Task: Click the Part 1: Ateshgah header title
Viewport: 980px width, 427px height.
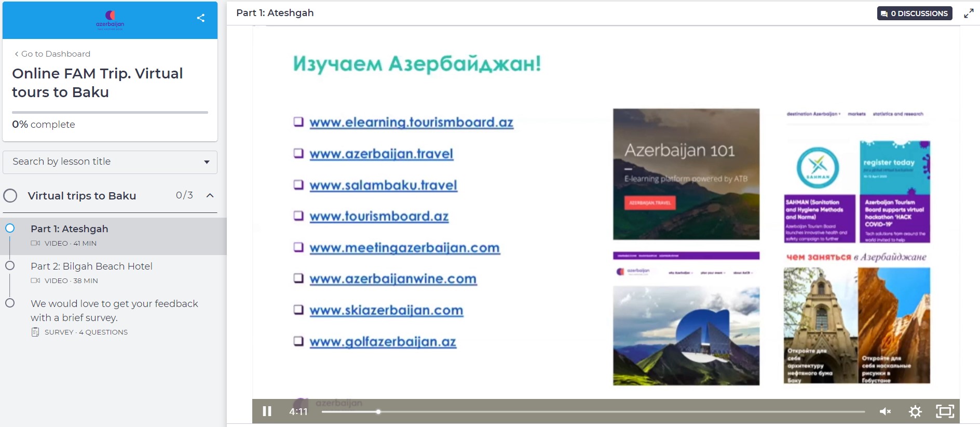Action: pyautogui.click(x=275, y=13)
